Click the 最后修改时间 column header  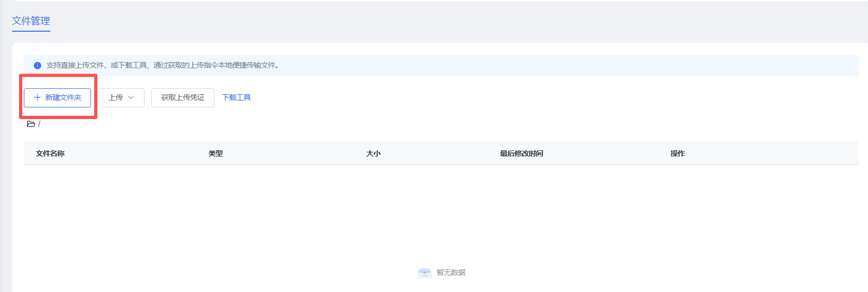pyautogui.click(x=521, y=153)
